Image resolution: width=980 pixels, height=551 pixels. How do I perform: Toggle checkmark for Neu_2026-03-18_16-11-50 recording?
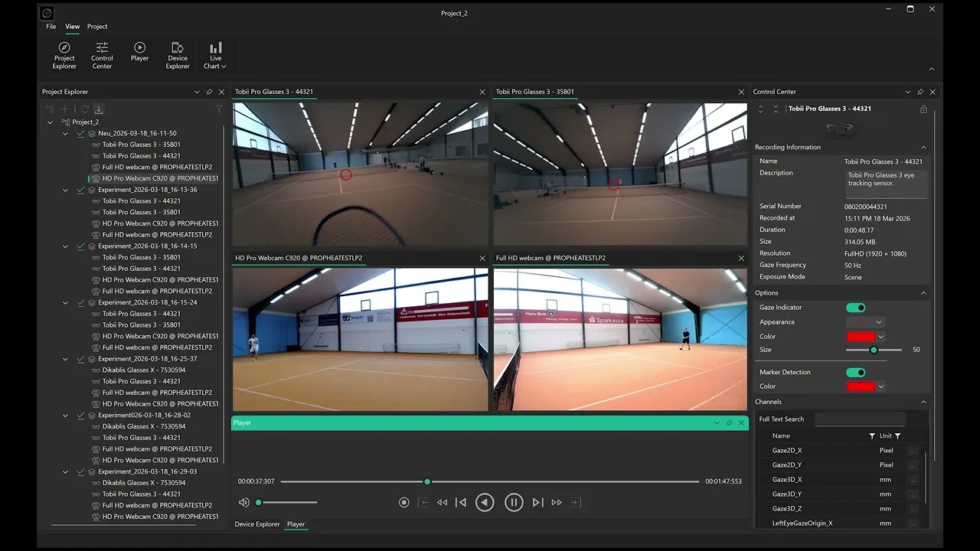[80, 133]
